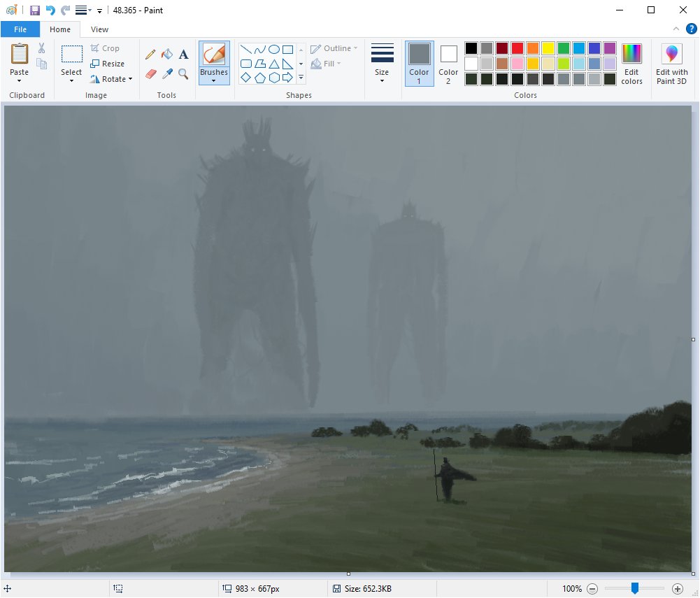Click the Undo arrow in title bar
700x598 pixels.
tap(50, 10)
